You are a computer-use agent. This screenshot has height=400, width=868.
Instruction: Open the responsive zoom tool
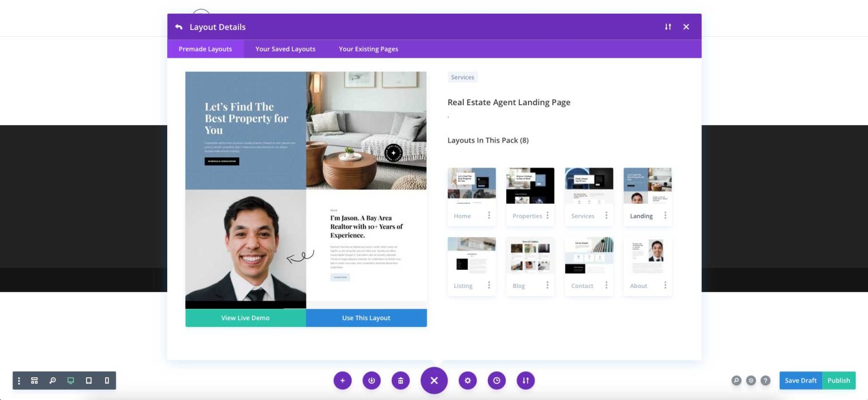[53, 380]
